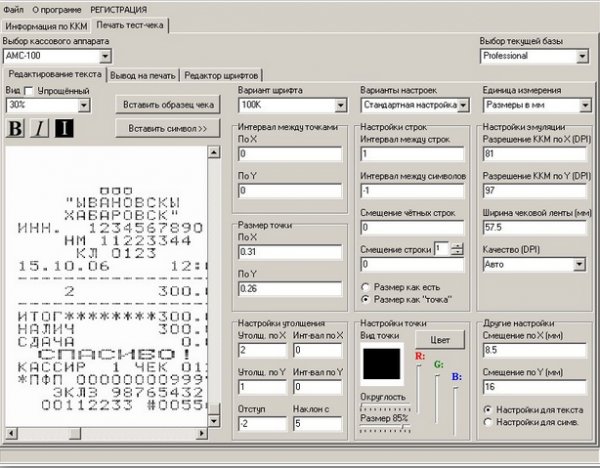Select Размер как есть radio option
600x468 pixels.
(366, 287)
